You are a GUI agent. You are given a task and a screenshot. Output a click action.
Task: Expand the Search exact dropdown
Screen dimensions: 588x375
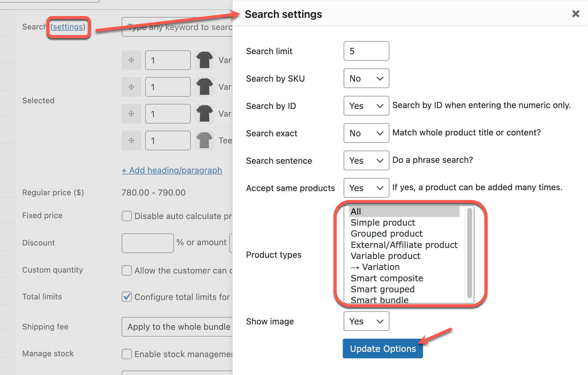[366, 133]
